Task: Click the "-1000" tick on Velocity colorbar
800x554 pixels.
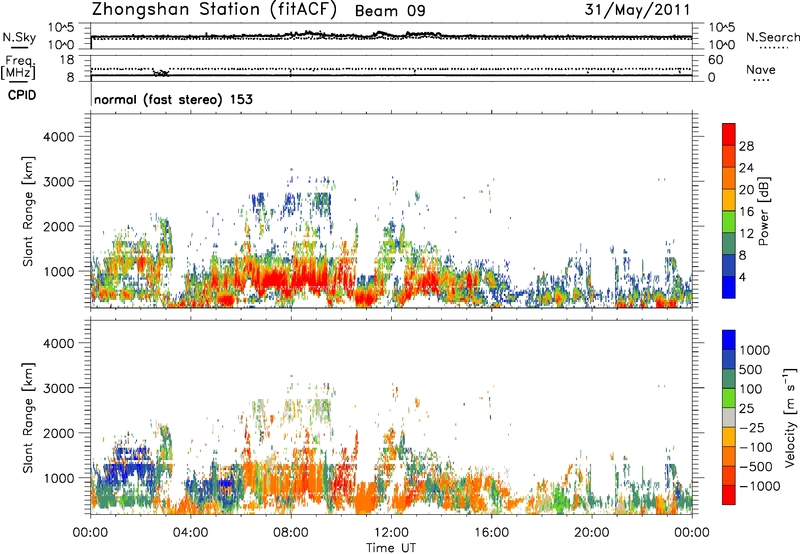Action: 759,486
